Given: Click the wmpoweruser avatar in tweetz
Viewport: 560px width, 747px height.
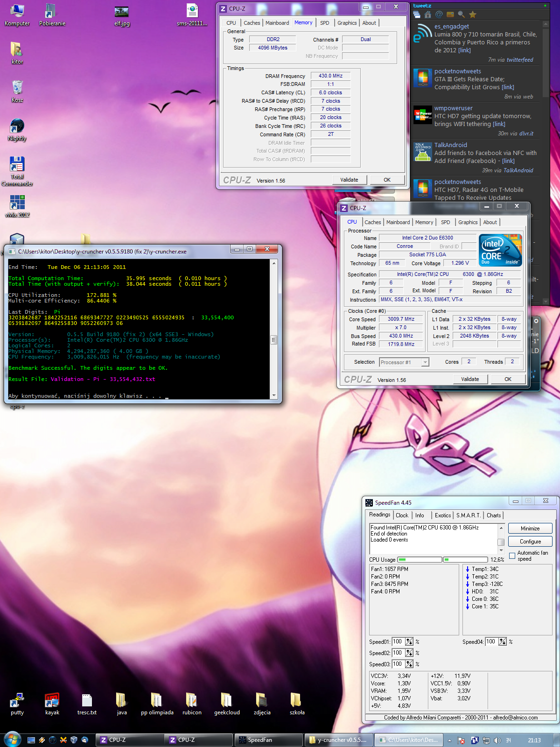Looking at the screenshot, I should point(423,115).
